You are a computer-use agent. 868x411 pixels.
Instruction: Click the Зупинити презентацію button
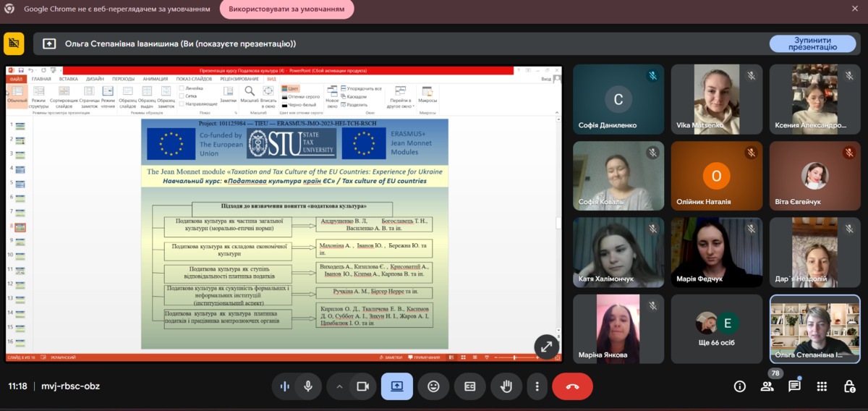[812, 43]
